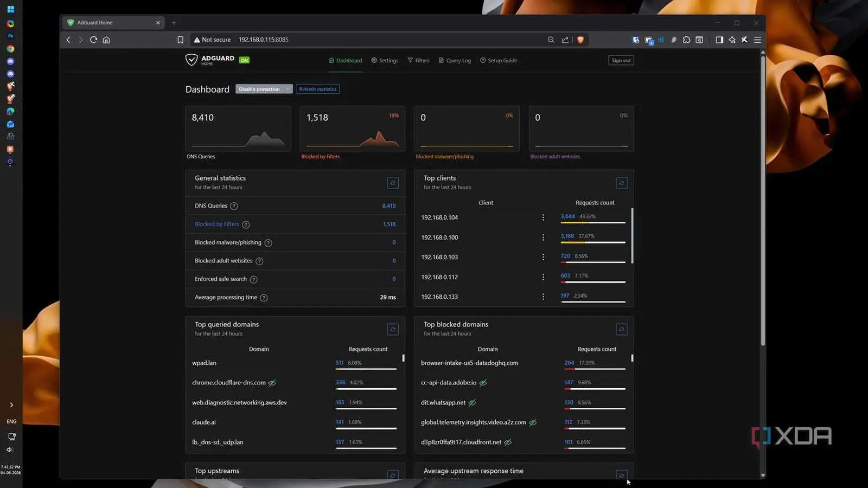Open options menu for client 192.168.0.104

[543, 217]
